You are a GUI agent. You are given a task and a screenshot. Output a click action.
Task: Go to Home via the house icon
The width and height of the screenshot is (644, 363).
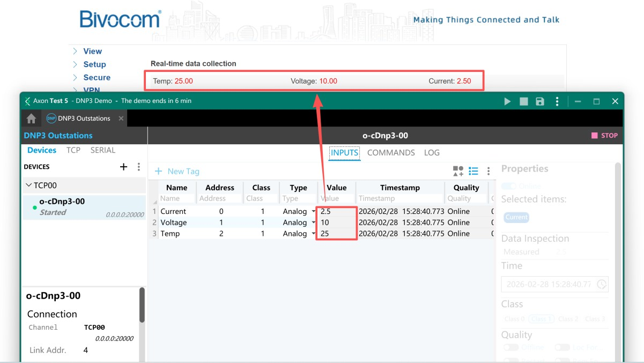point(31,118)
